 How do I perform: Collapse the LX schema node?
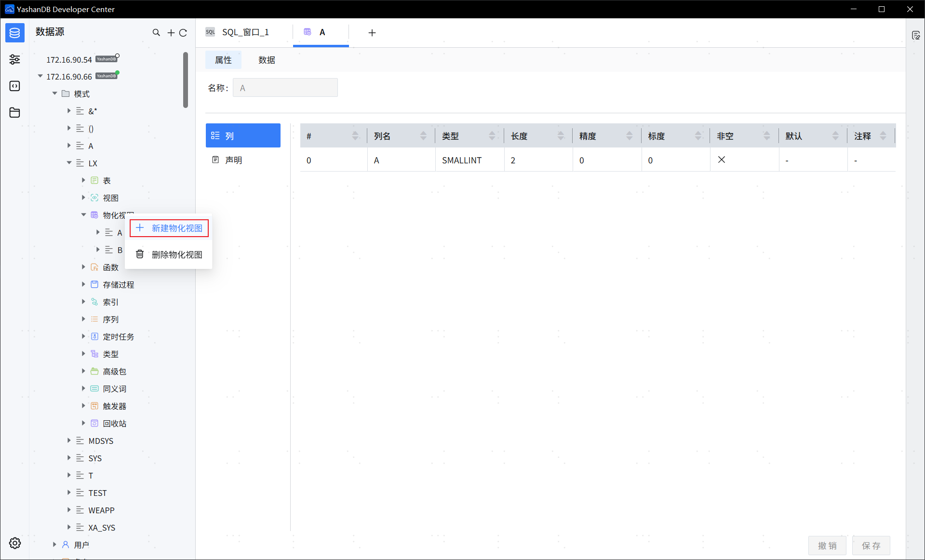[x=69, y=163]
